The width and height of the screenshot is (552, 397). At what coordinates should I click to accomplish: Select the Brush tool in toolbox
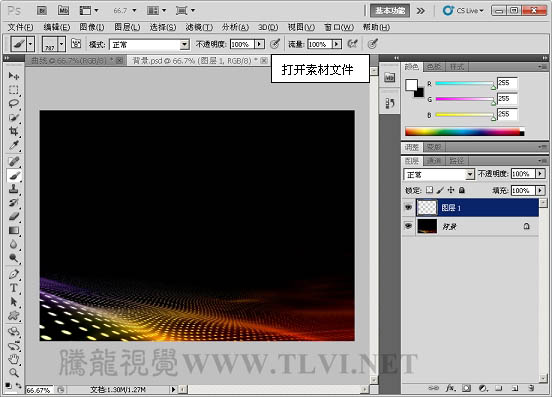click(14, 175)
